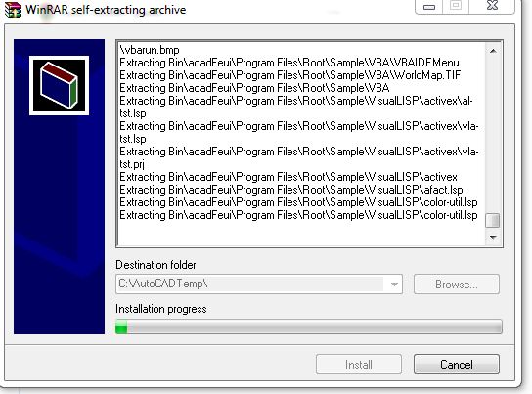
Task: Click the Browse... button
Action: click(457, 285)
